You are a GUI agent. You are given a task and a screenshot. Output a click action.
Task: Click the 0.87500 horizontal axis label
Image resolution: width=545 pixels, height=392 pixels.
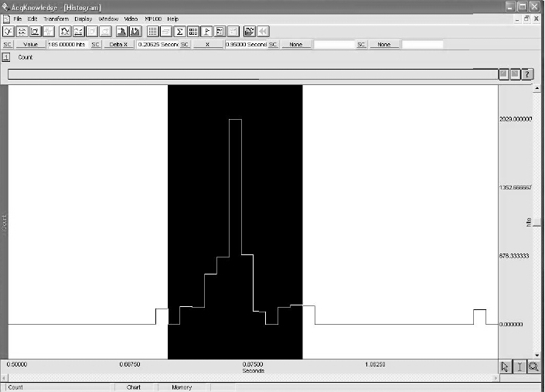pos(253,364)
